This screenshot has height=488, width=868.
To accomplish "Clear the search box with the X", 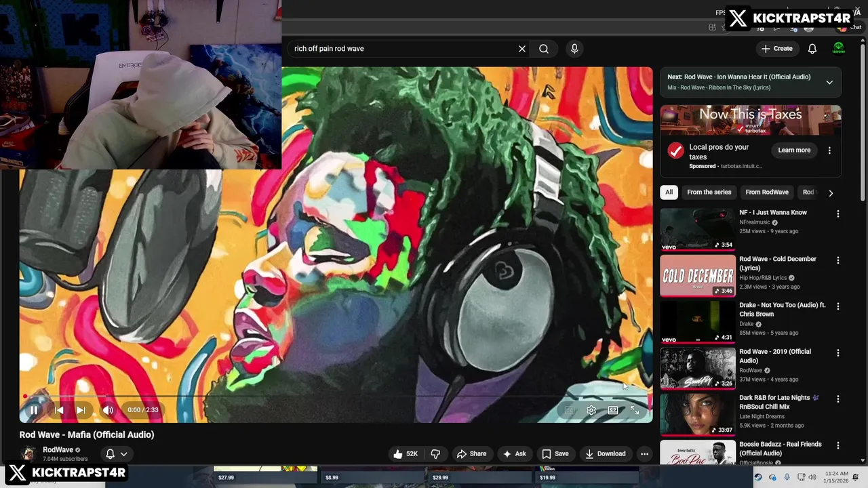I will pos(522,49).
